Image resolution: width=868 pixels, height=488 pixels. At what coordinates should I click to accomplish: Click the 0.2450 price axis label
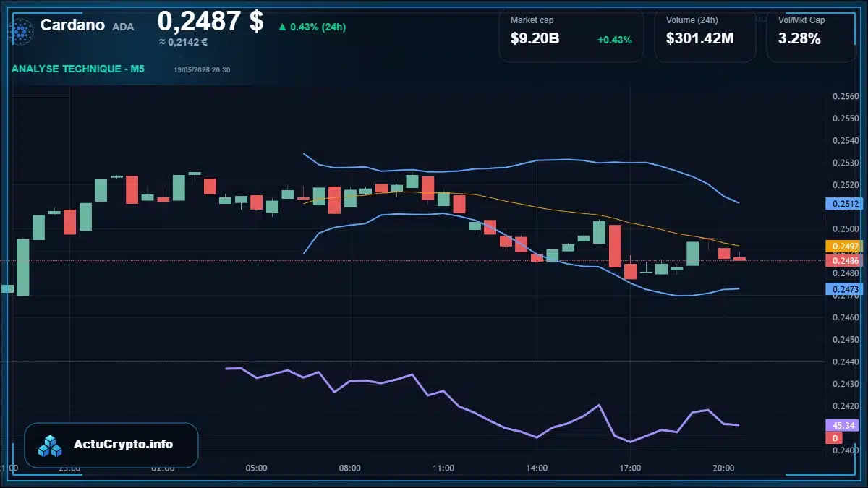pos(845,339)
